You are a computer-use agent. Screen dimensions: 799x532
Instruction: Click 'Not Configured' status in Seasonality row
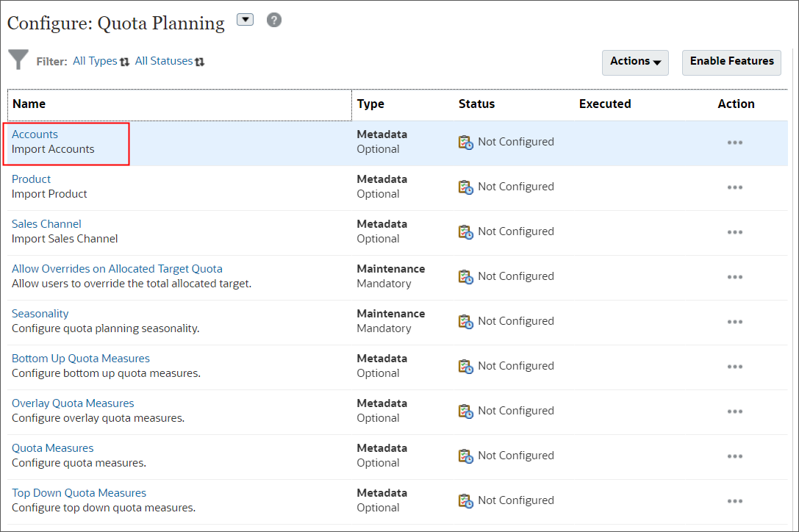click(x=516, y=322)
